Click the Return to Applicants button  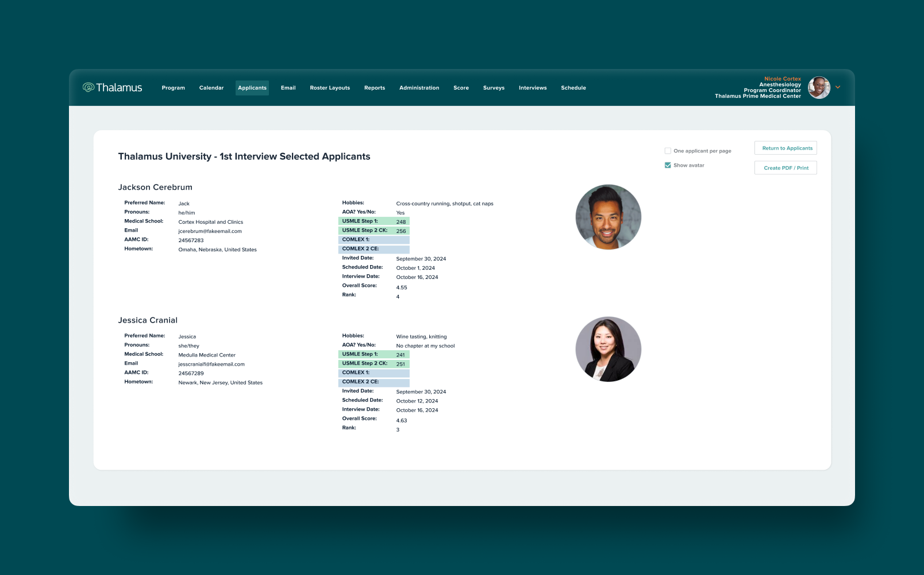(786, 148)
